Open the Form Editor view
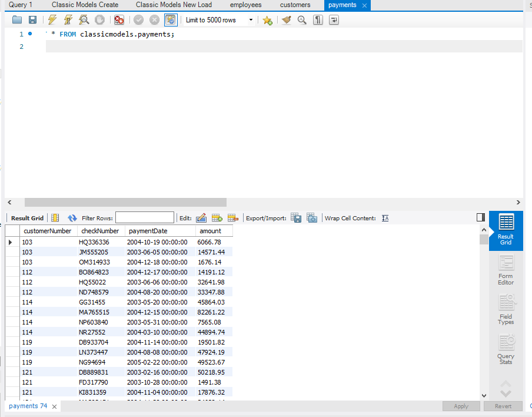This screenshot has height=417, width=532. click(506, 270)
